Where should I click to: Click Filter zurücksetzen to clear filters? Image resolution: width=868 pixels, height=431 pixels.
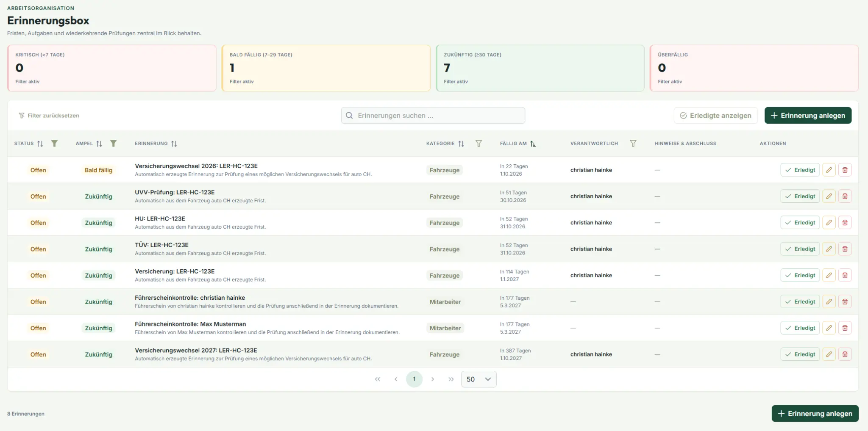pos(49,116)
